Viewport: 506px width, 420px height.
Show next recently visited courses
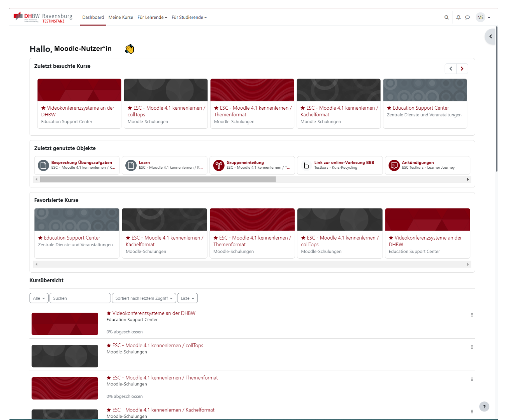tap(462, 69)
